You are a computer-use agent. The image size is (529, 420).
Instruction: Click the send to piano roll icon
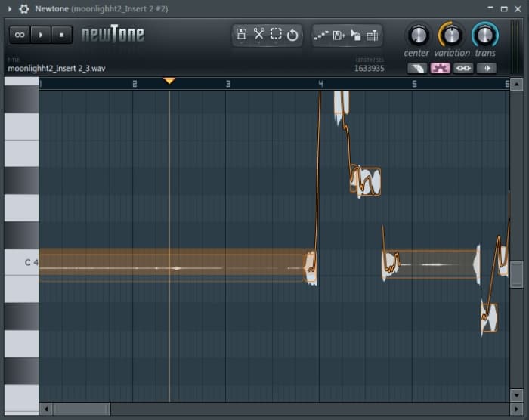(355, 36)
